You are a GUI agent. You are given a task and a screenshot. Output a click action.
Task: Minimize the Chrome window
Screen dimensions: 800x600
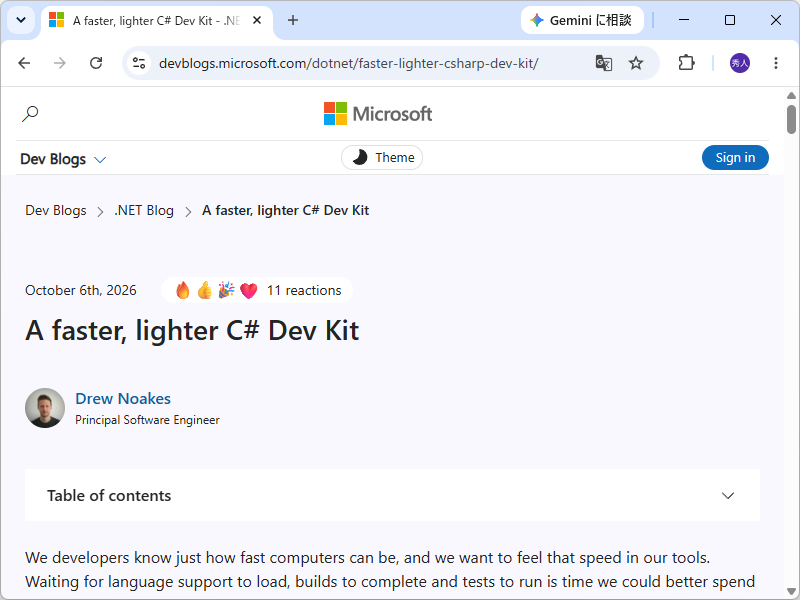pyautogui.click(x=684, y=20)
